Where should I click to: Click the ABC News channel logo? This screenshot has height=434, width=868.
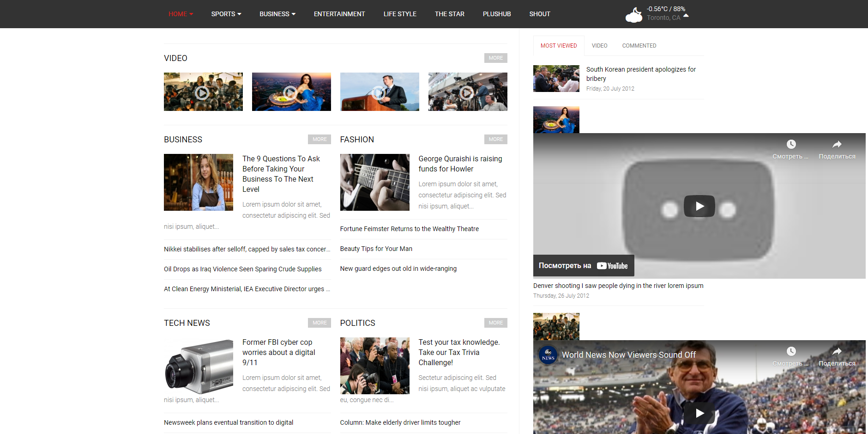(x=548, y=355)
